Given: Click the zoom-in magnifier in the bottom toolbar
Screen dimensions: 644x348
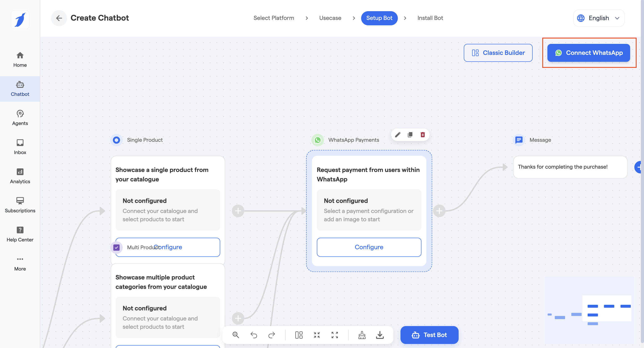Looking at the screenshot, I should pos(235,335).
